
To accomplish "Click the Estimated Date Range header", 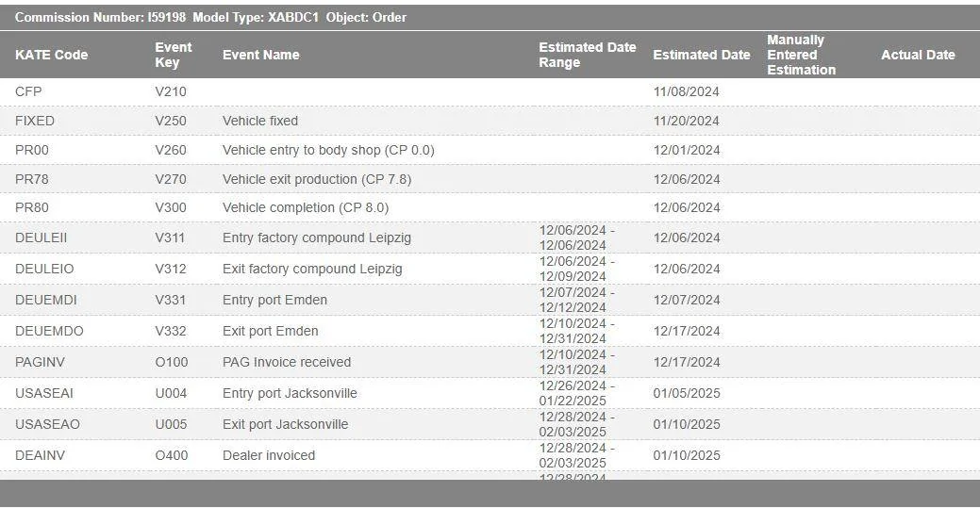I will 587,55.
